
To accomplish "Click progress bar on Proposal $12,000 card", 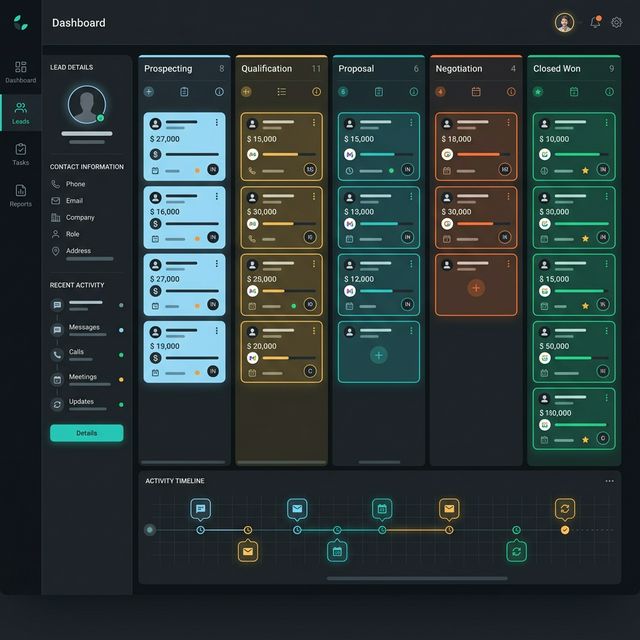I will (386, 291).
